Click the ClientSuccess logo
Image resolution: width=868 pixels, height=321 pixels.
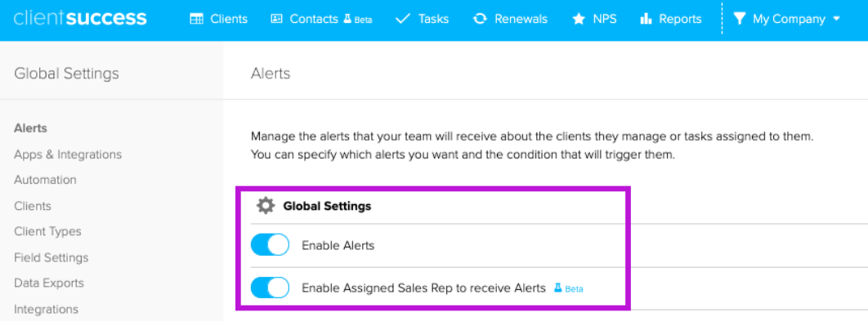pos(80,18)
